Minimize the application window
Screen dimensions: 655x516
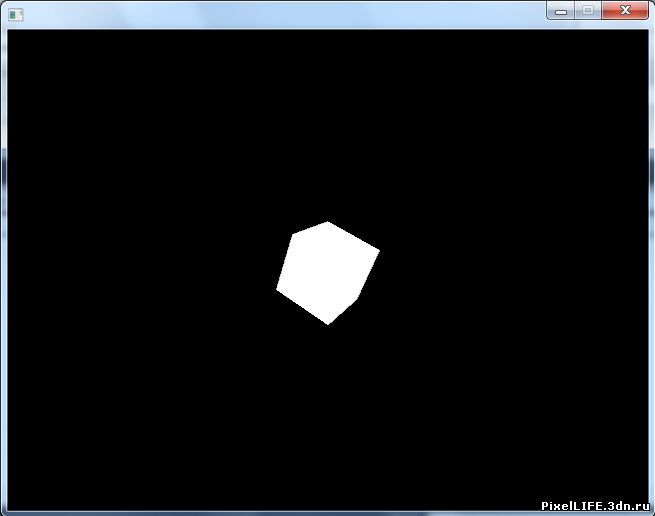pyautogui.click(x=561, y=10)
